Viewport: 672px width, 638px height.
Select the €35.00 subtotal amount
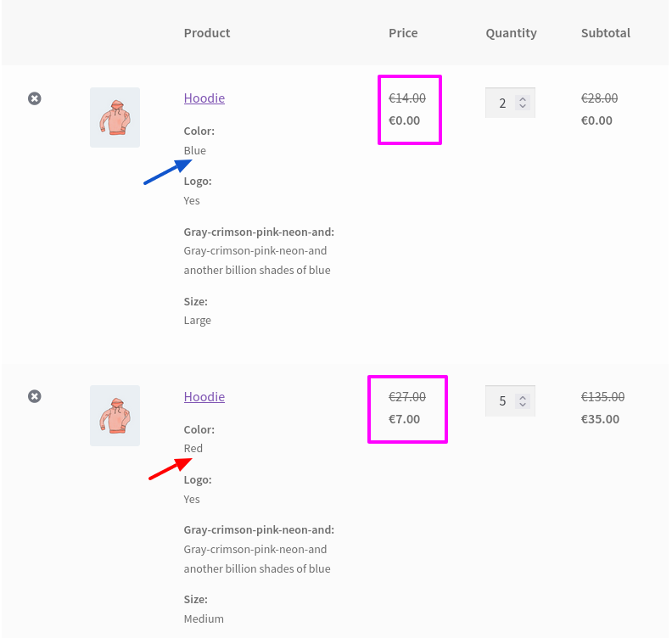click(x=600, y=419)
